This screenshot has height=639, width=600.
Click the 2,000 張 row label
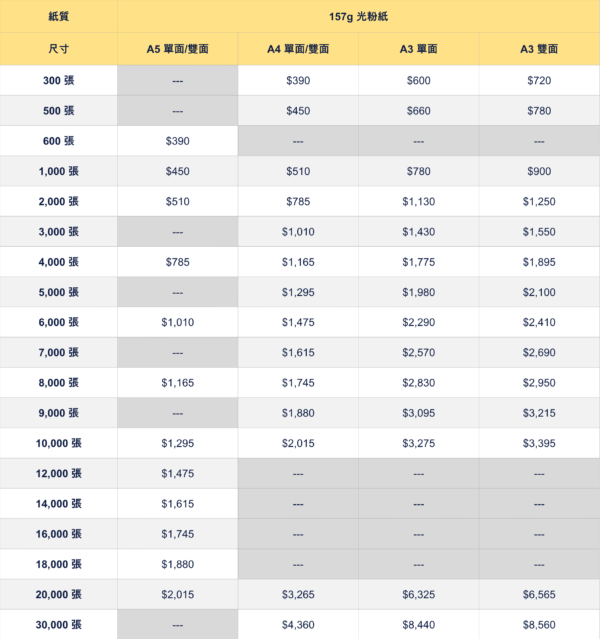(59, 201)
